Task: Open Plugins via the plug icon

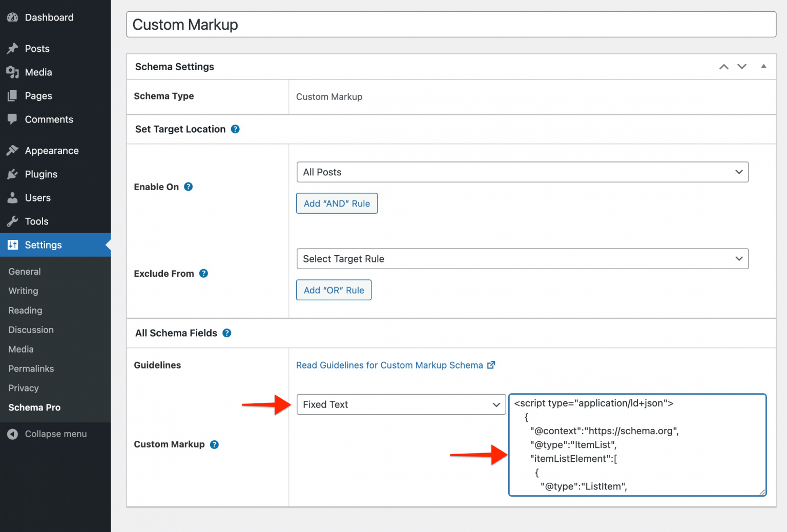Action: point(13,174)
